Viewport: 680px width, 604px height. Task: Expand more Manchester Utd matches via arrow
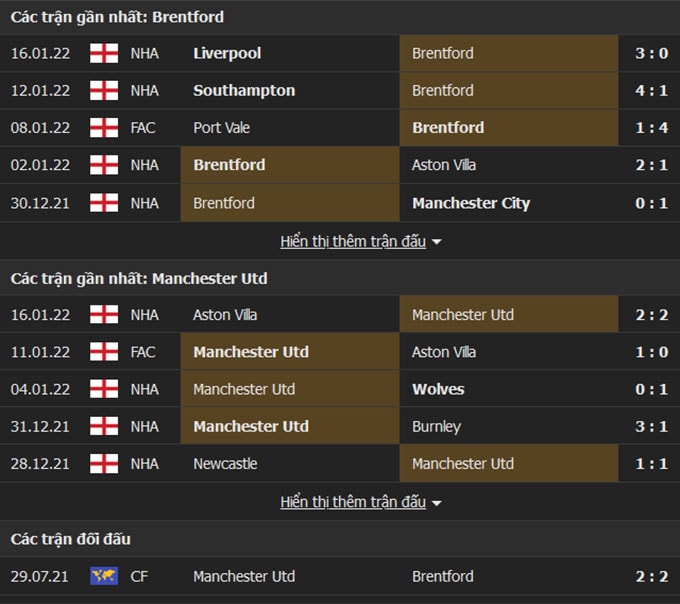437,503
